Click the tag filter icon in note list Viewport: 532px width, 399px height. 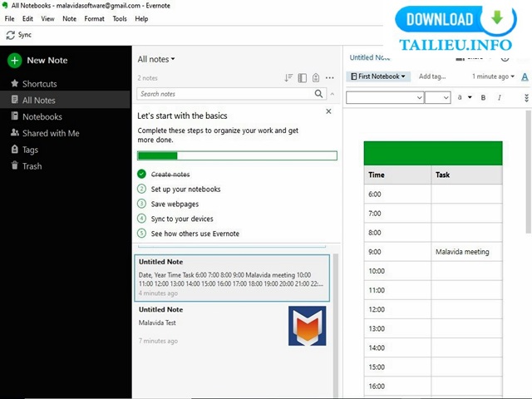[x=316, y=77]
